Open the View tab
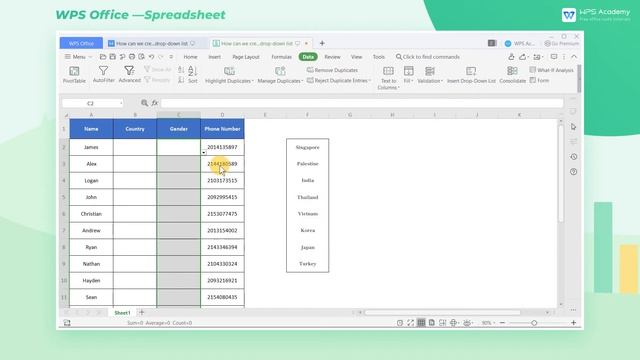Image resolution: width=640 pixels, height=360 pixels. point(356,57)
